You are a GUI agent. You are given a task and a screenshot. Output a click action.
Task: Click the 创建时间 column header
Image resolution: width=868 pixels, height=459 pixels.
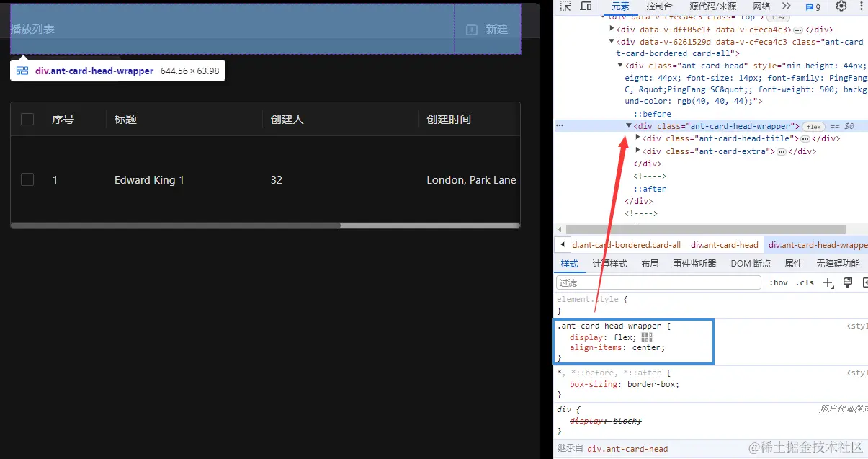[x=448, y=119]
